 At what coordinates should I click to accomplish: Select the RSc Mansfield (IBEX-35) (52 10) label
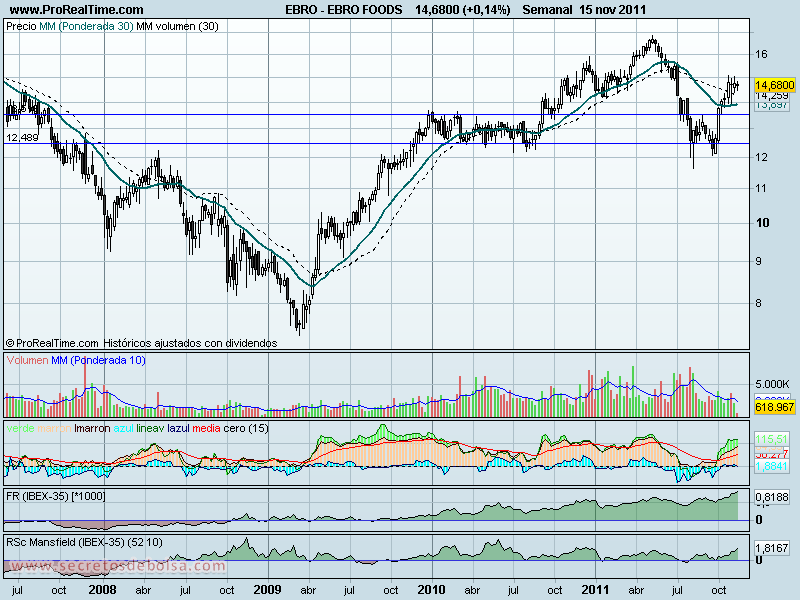click(85, 542)
